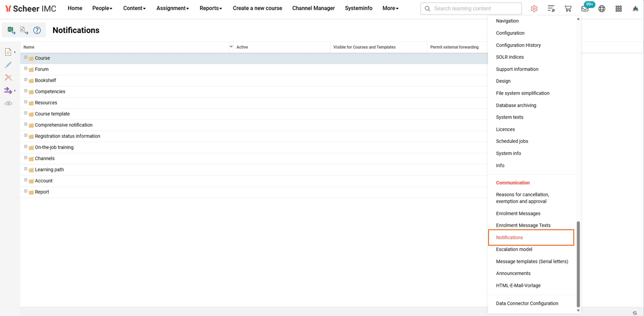Open the apps grid icon
The image size is (644, 316).
point(619,9)
